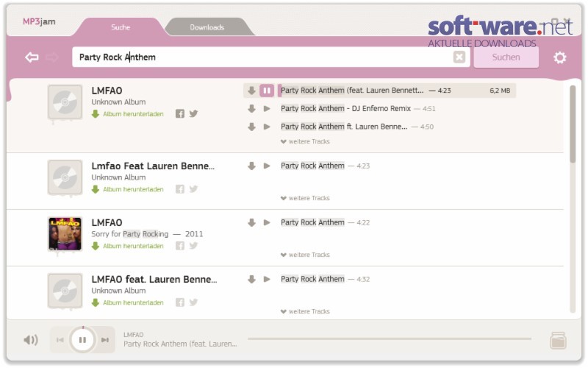
Task: Open the settings gear icon
Action: coord(559,57)
